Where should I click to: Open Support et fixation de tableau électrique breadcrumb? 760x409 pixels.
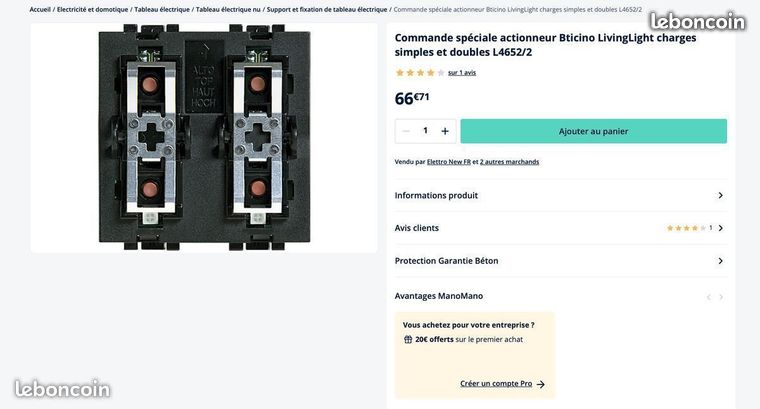click(327, 9)
